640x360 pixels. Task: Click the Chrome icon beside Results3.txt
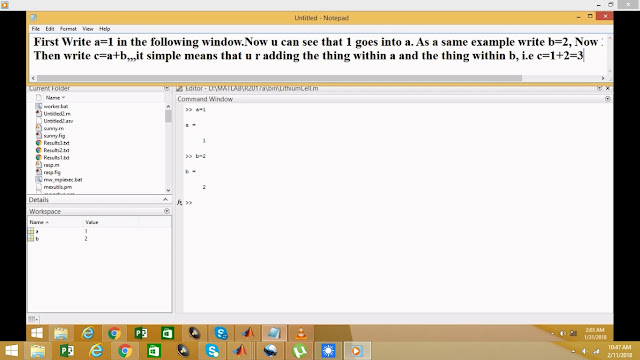click(x=39, y=143)
